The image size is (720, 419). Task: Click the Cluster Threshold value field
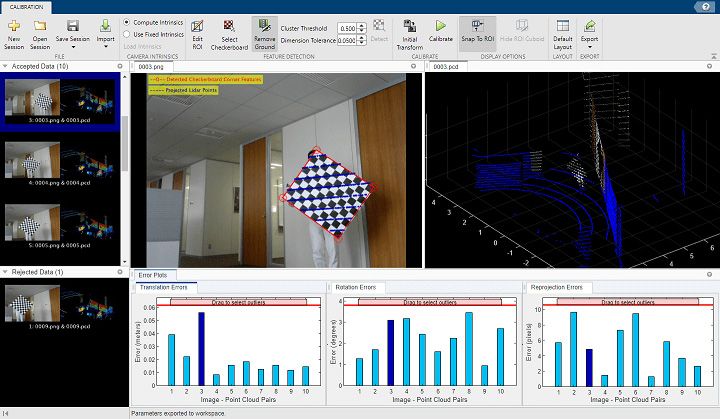pyautogui.click(x=347, y=28)
